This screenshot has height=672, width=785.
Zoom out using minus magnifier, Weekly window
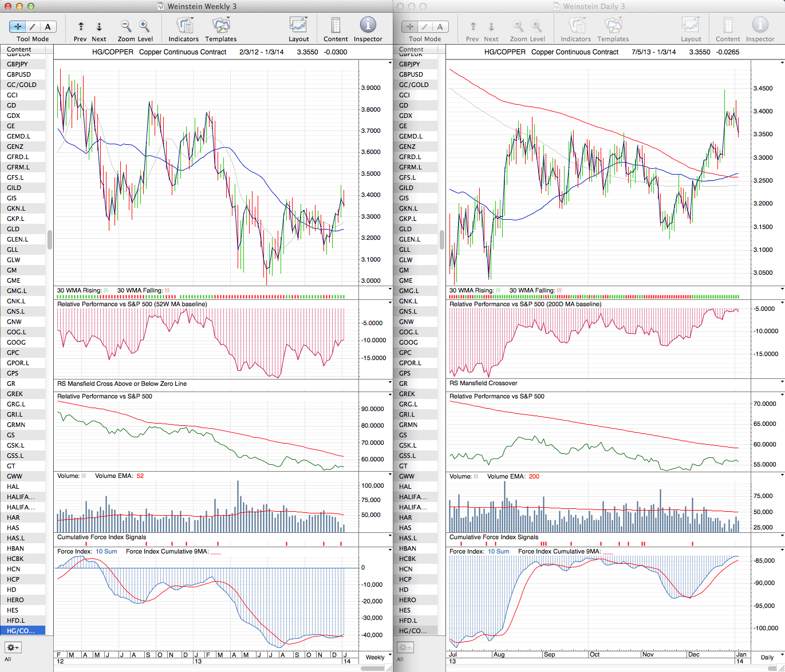[126, 26]
